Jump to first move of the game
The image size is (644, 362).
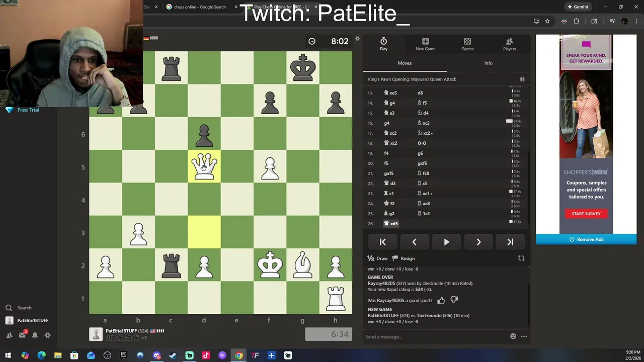coord(382,242)
